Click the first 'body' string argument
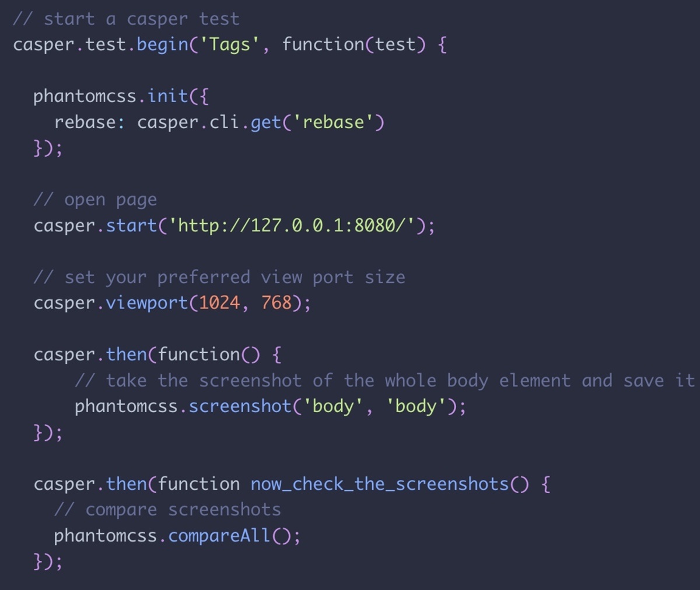 (334, 406)
